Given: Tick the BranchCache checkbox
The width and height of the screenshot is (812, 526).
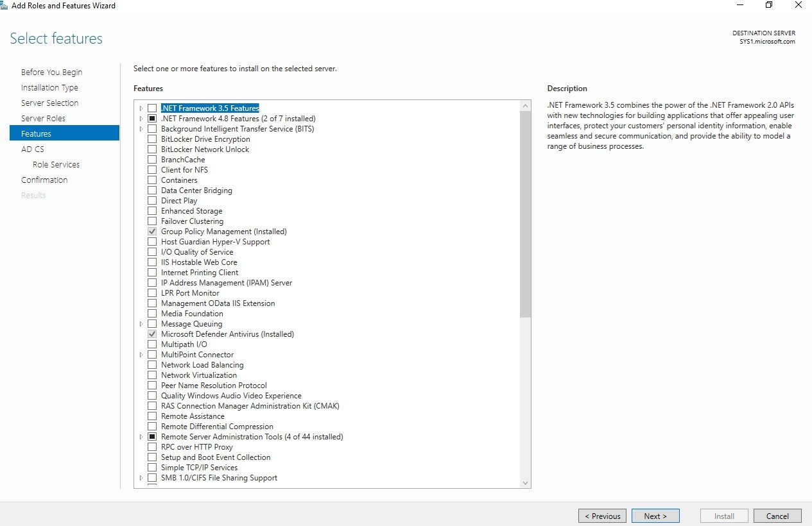Looking at the screenshot, I should pyautogui.click(x=152, y=160).
